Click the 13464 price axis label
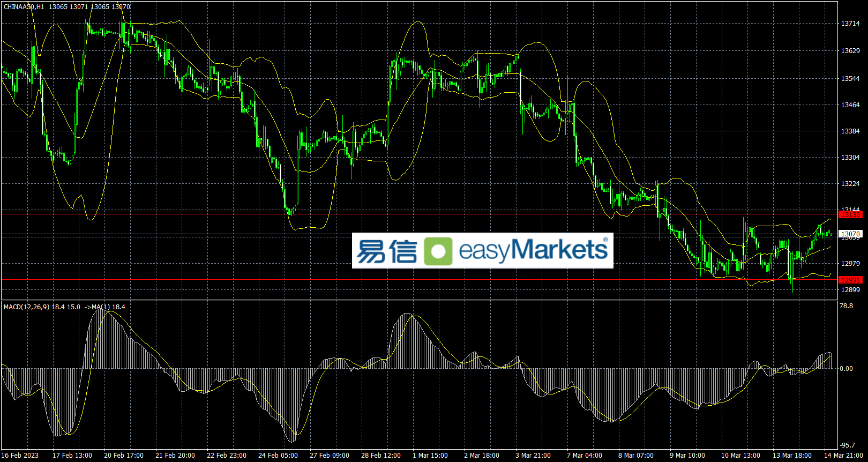868x462 pixels. click(x=850, y=105)
